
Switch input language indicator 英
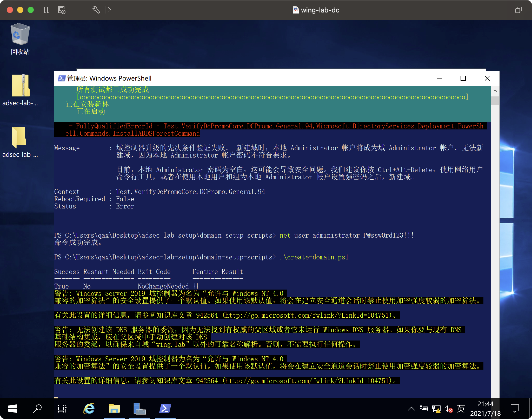(x=461, y=409)
